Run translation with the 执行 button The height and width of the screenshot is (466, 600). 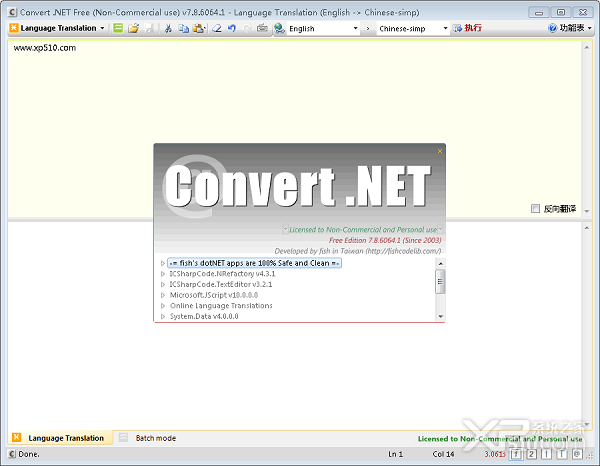point(467,28)
